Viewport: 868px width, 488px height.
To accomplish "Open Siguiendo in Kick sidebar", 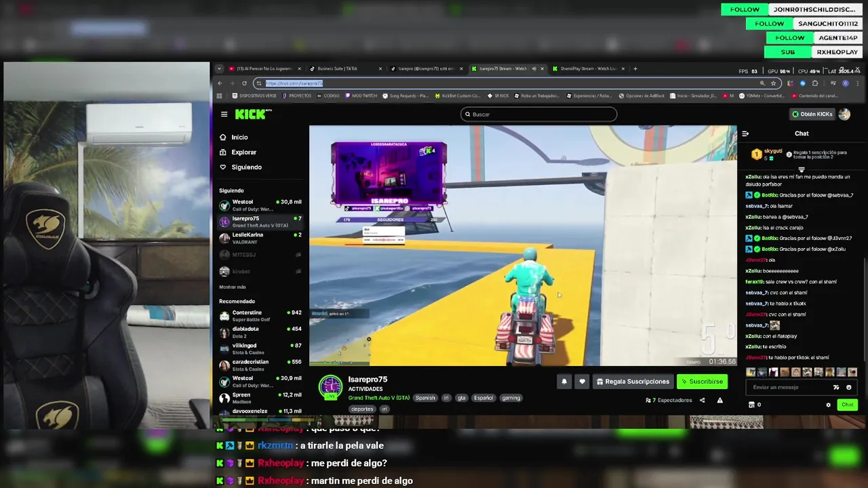I will (241, 167).
